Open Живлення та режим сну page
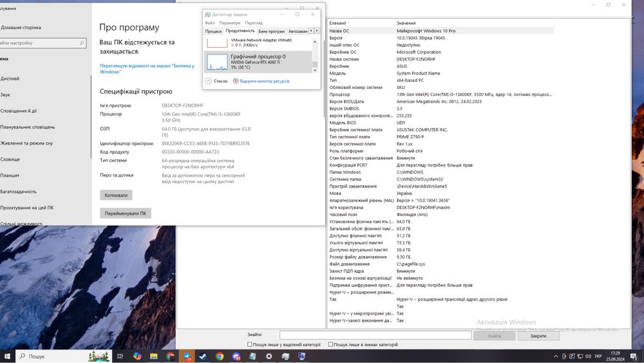 [26, 143]
